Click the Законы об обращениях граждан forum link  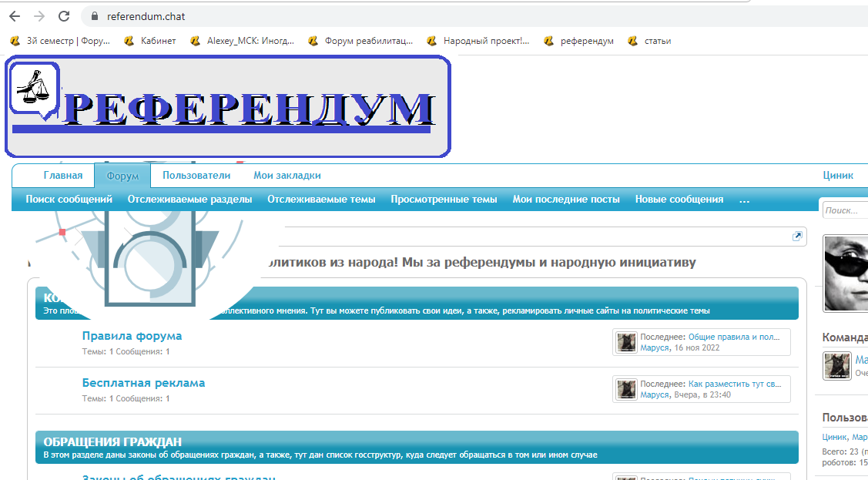[179, 477]
